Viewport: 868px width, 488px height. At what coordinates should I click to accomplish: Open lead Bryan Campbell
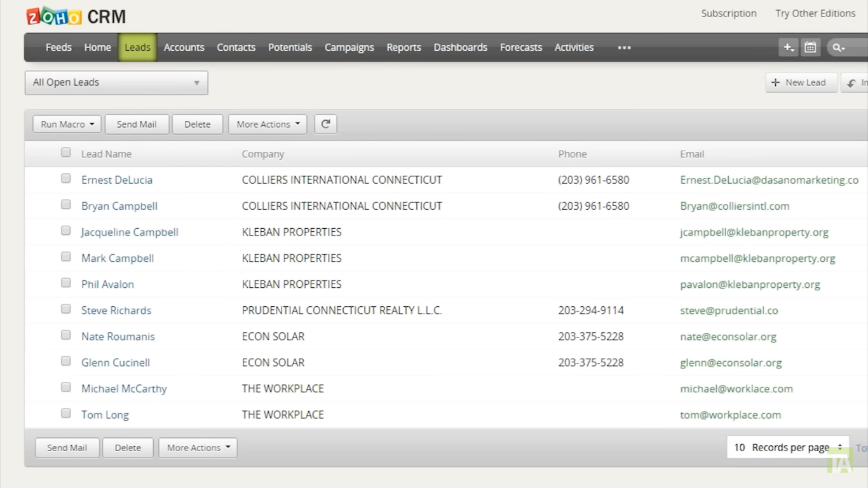(x=119, y=206)
